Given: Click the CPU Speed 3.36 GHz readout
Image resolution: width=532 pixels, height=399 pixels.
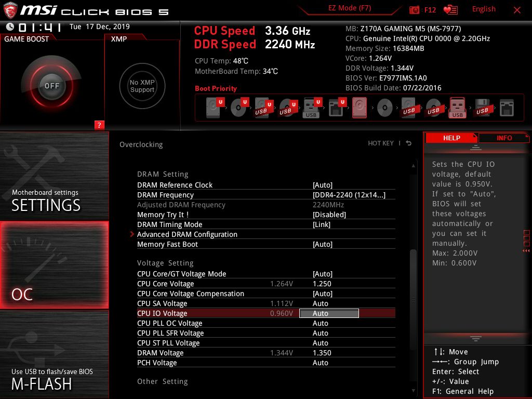Looking at the screenshot, I should coord(252,31).
